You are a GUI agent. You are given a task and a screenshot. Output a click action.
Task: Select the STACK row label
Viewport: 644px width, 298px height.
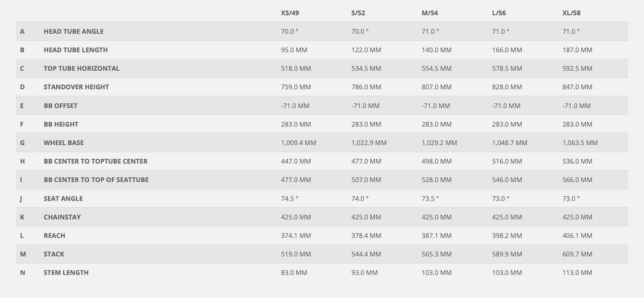(54, 254)
